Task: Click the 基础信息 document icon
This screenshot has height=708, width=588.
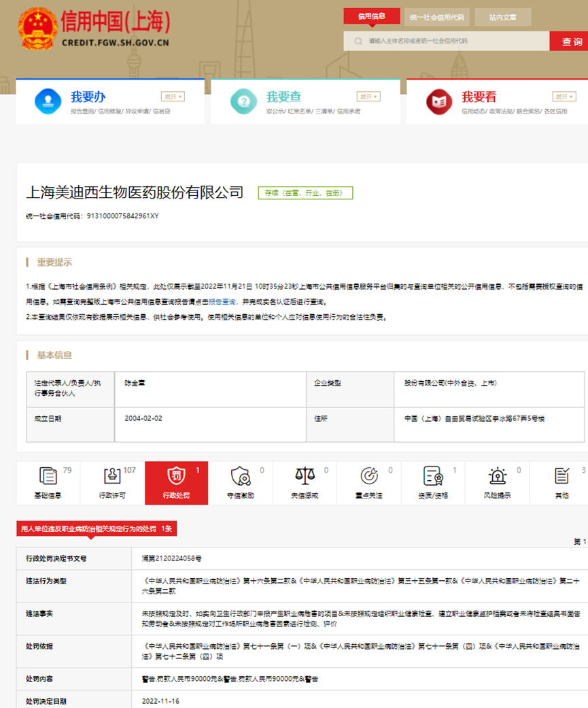Action: tap(48, 476)
